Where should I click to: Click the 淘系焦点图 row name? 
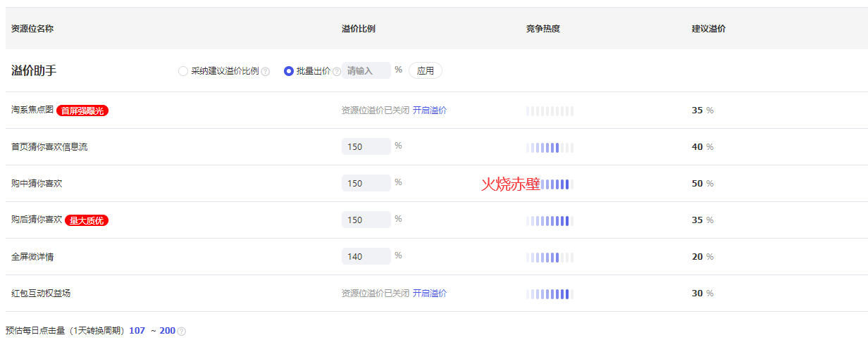coord(32,111)
